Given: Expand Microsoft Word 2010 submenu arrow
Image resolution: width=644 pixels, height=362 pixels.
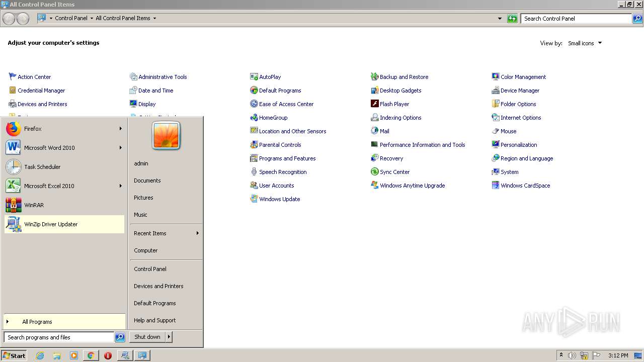Looking at the screenshot, I should 121,148.
